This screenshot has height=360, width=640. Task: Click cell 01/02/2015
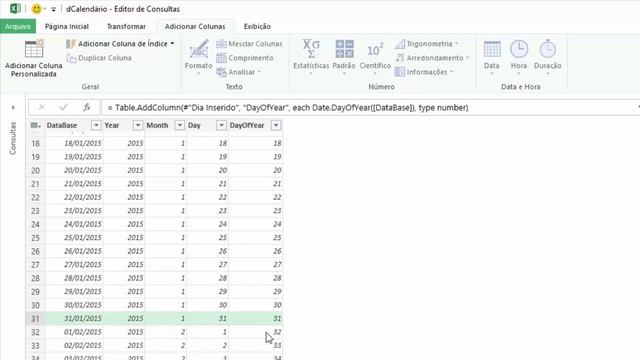(x=74, y=332)
